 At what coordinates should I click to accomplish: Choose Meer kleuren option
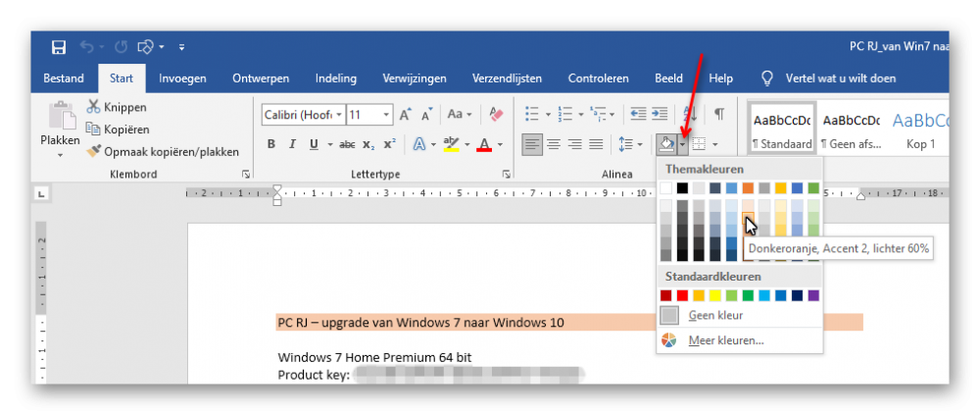(x=725, y=340)
